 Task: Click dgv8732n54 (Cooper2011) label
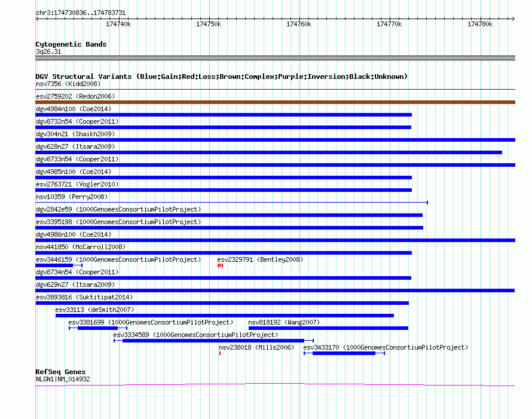(77, 121)
